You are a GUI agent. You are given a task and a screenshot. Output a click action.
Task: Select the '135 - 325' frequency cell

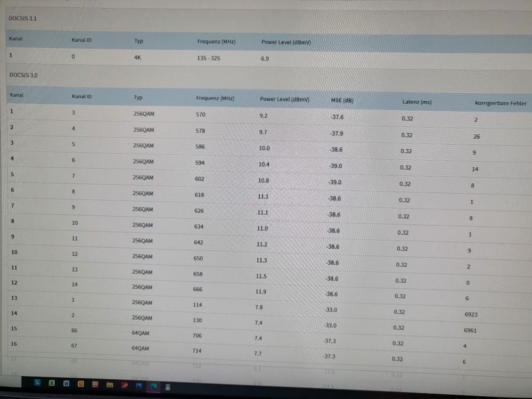[x=208, y=58]
